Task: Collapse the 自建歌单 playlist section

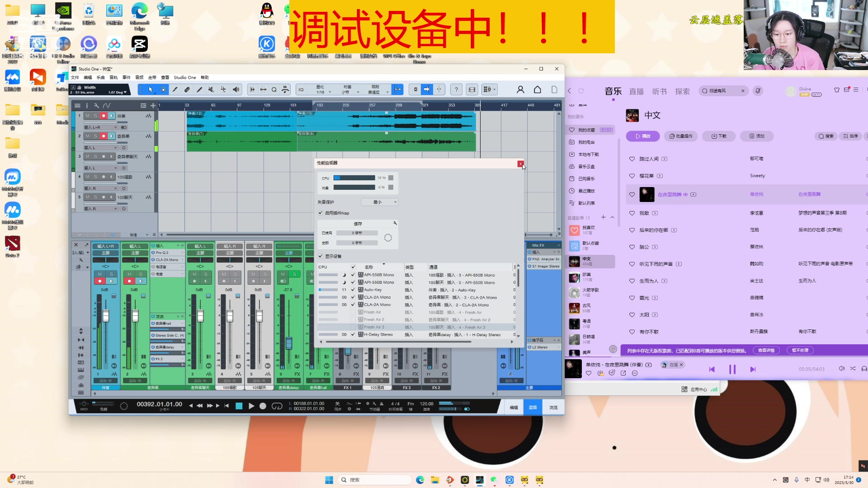Action: (613, 217)
